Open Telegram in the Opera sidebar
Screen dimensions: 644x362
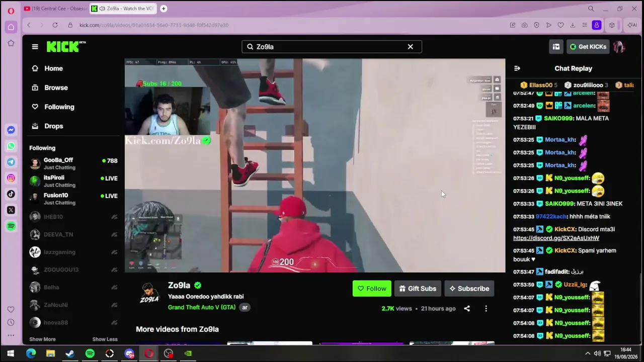click(x=11, y=162)
